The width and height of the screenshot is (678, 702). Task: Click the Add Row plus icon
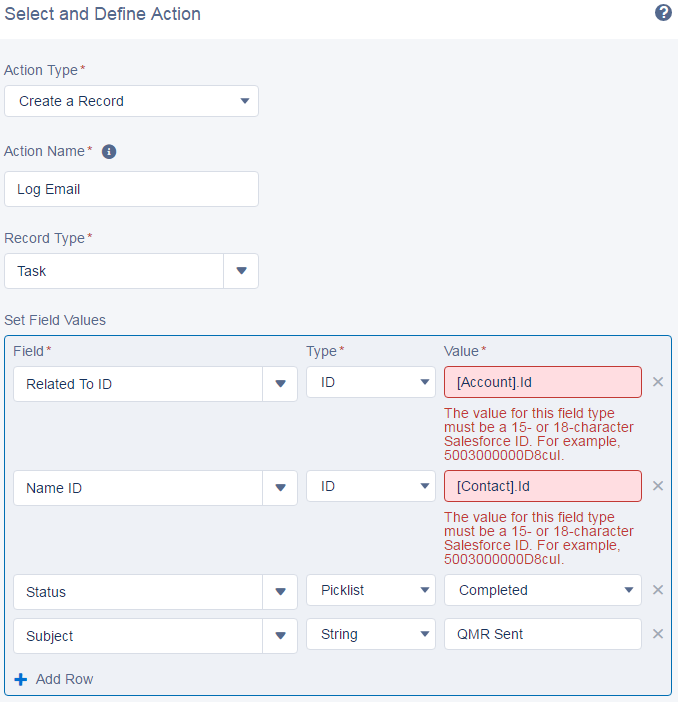(x=21, y=679)
